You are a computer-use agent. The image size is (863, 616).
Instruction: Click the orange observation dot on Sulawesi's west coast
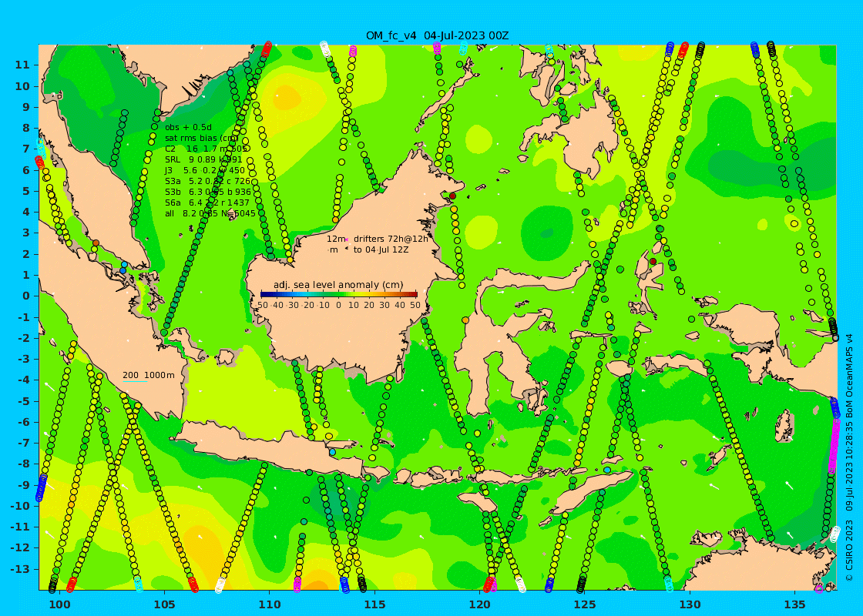click(x=465, y=320)
